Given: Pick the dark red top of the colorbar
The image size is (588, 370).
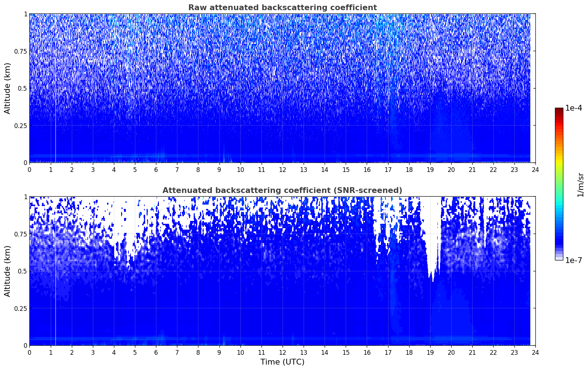Looking at the screenshot, I should point(559,110).
